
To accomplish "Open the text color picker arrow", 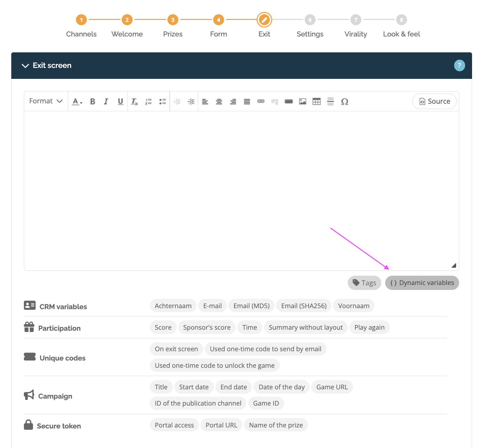I will pos(80,103).
